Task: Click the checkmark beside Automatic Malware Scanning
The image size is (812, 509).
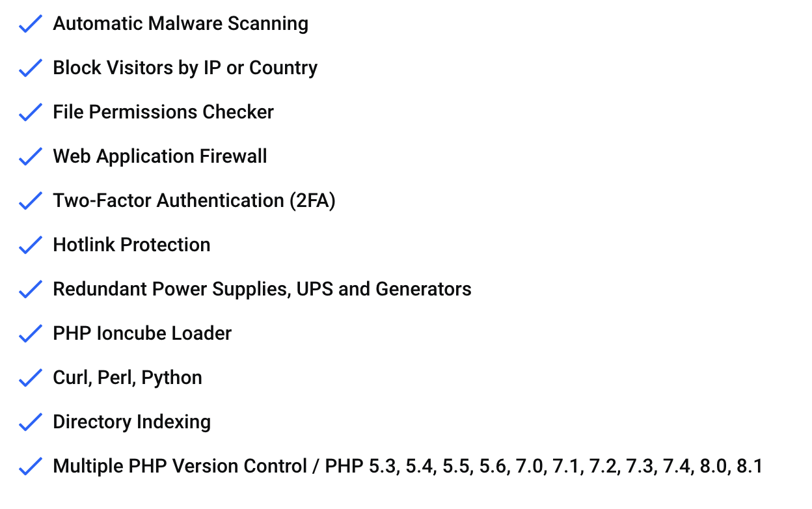Action: (x=30, y=24)
